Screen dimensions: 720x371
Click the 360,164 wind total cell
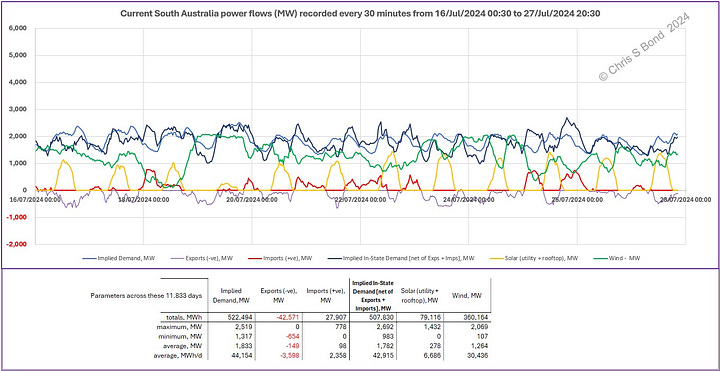(475, 317)
